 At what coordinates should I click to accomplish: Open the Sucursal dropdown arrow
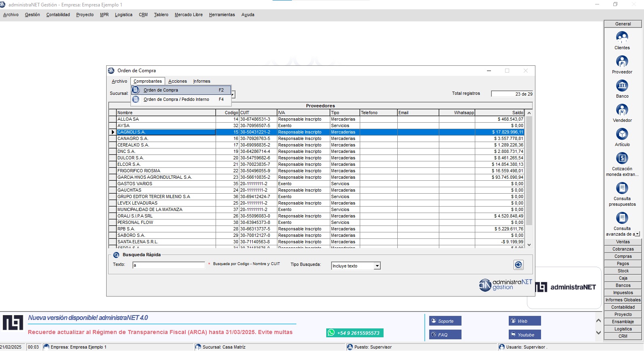point(233,94)
